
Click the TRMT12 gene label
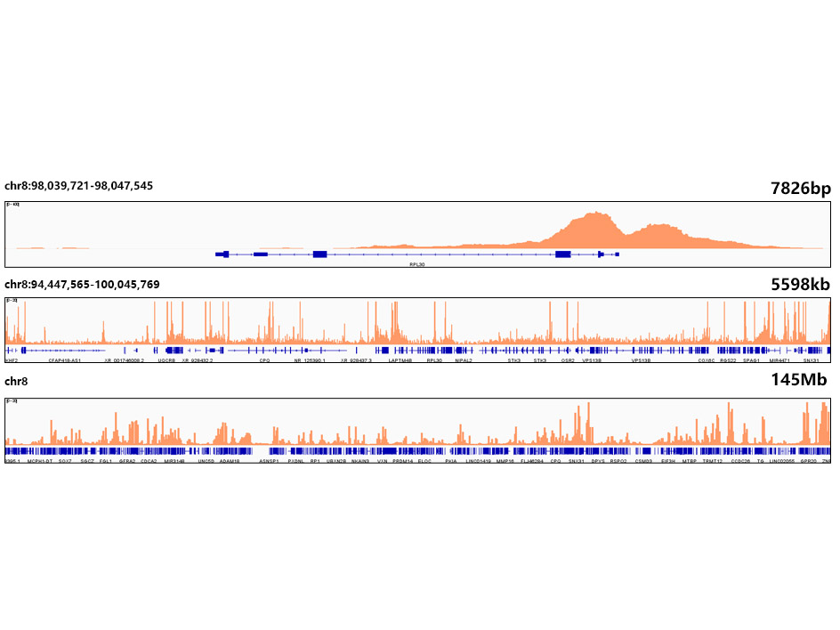click(713, 462)
